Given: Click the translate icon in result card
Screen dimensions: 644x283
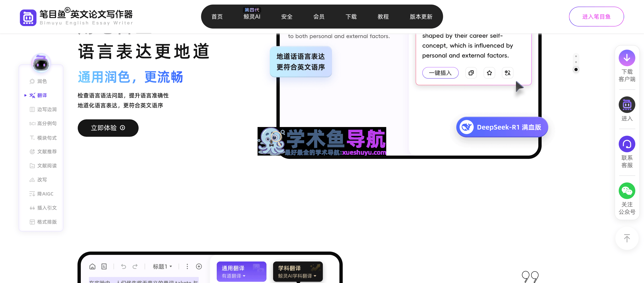Looking at the screenshot, I should [507, 73].
